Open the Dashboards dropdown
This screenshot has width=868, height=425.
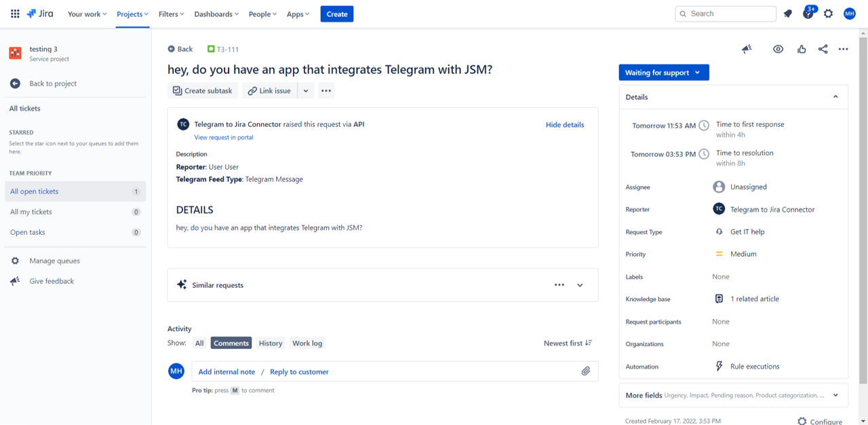pos(216,14)
